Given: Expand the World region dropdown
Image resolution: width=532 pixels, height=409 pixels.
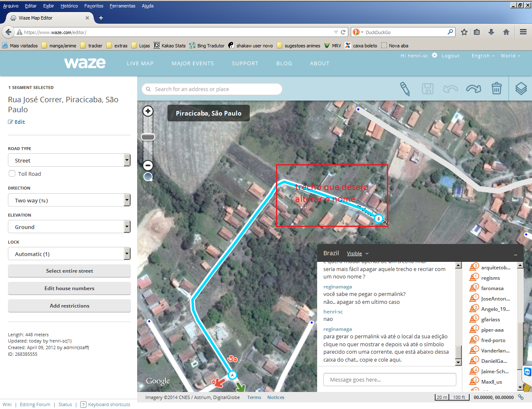Looking at the screenshot, I should tap(510, 56).
